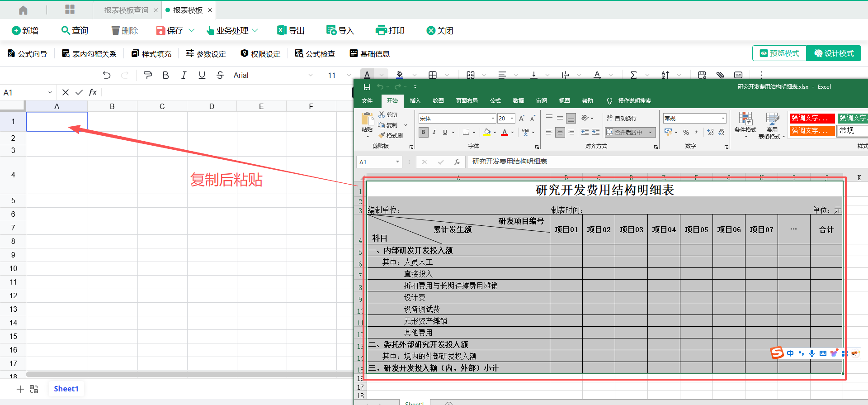Toggle italic formatting in editor toolbar
The width and height of the screenshot is (868, 405).
tap(184, 75)
